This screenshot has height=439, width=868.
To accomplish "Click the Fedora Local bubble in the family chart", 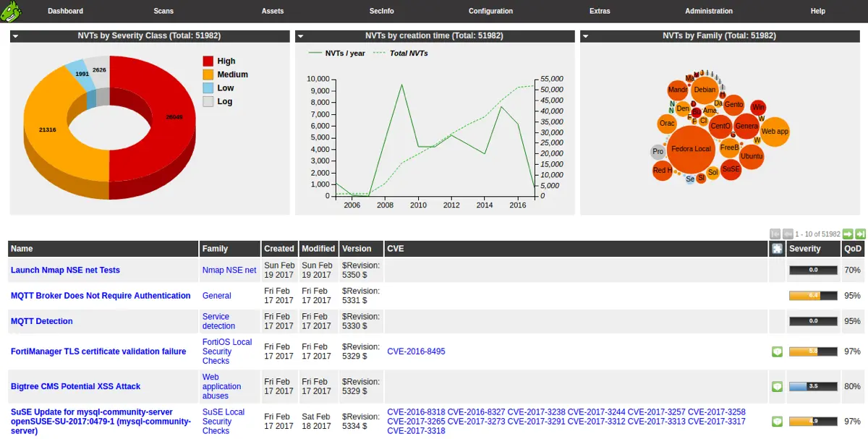I will (692, 149).
